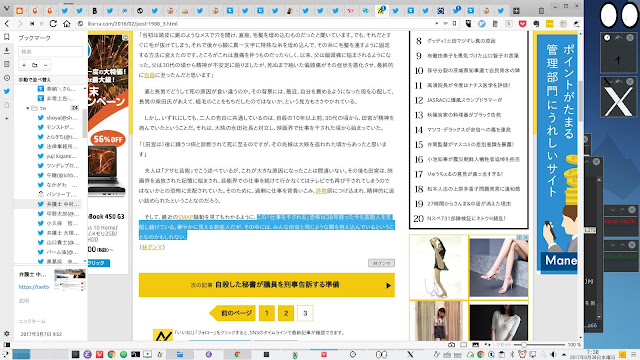
Task: Go back to the previous page
Action: tap(7, 24)
